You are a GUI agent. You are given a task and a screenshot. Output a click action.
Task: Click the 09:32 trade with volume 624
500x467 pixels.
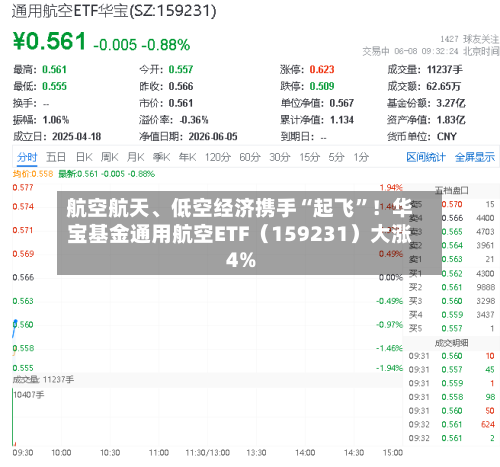point(452,424)
